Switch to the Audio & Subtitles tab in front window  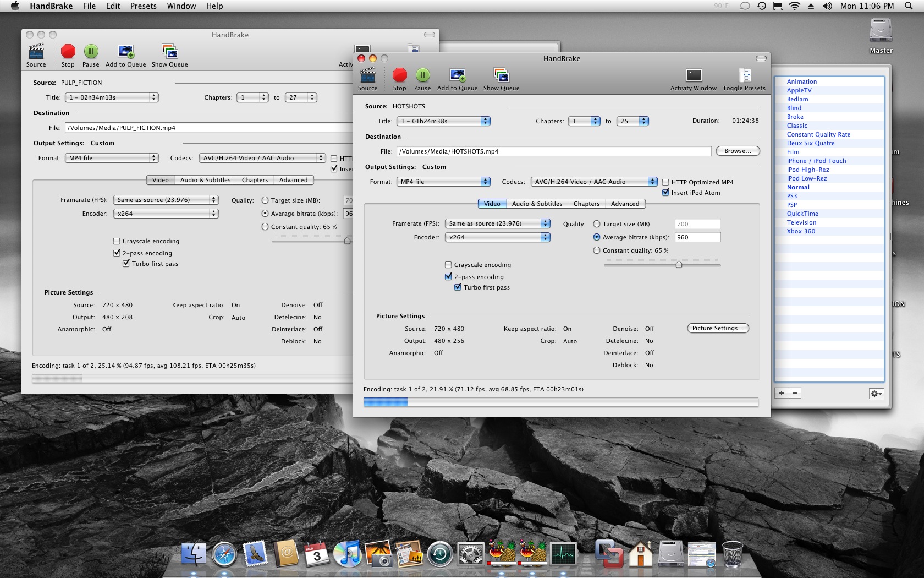coord(537,204)
